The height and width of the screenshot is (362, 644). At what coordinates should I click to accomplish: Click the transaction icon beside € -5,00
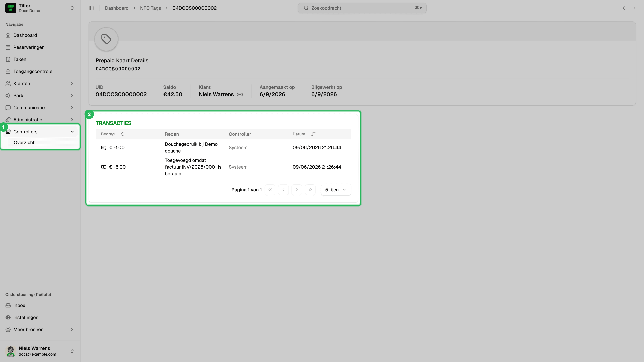(x=103, y=167)
